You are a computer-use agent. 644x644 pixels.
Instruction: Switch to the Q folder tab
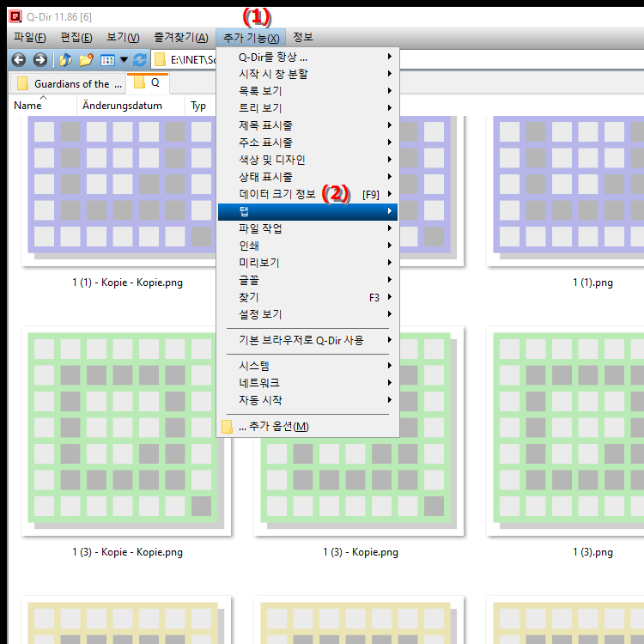coord(148,82)
